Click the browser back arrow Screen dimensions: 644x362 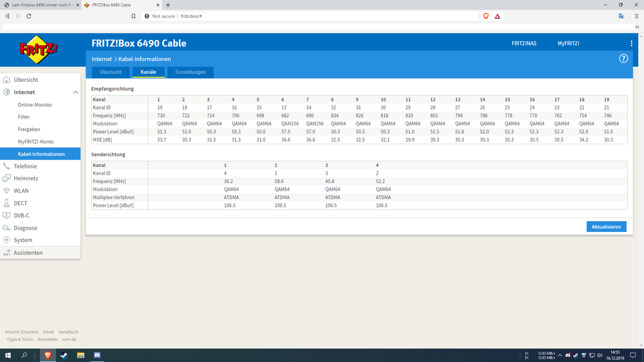tap(7, 16)
